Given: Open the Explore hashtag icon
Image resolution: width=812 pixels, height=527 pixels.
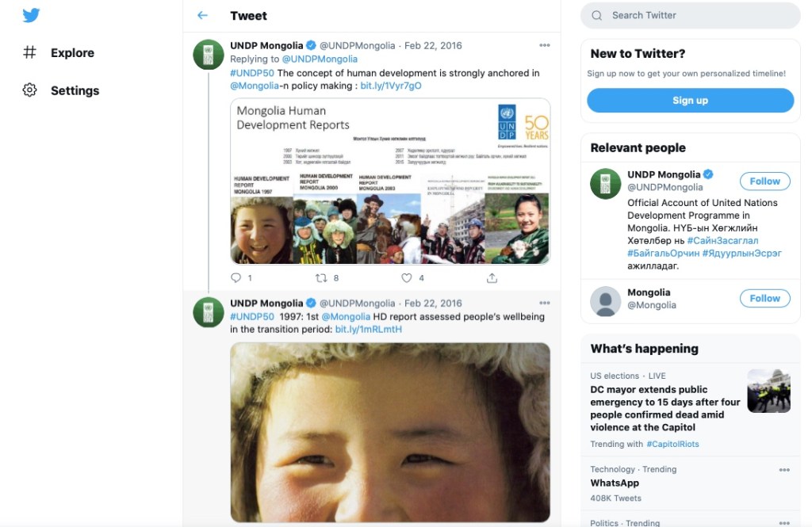Looking at the screenshot, I should point(30,52).
